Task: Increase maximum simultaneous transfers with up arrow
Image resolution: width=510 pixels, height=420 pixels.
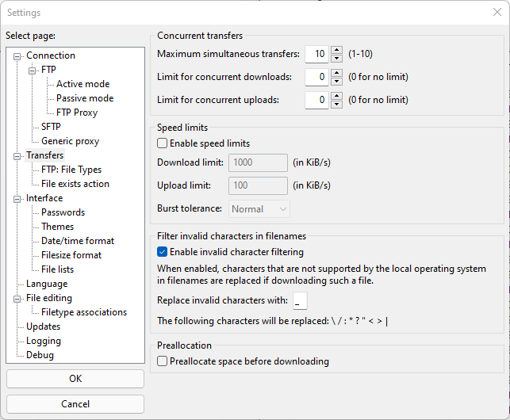Action: 336,50
